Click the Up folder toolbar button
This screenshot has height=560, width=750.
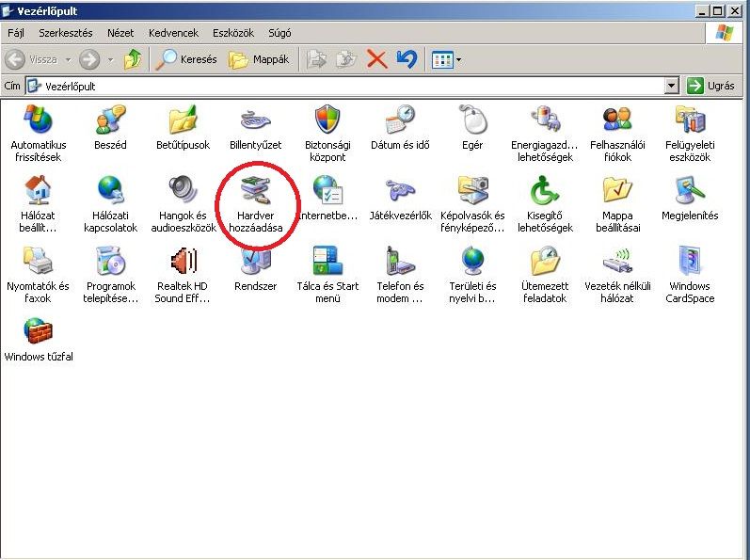(x=133, y=59)
